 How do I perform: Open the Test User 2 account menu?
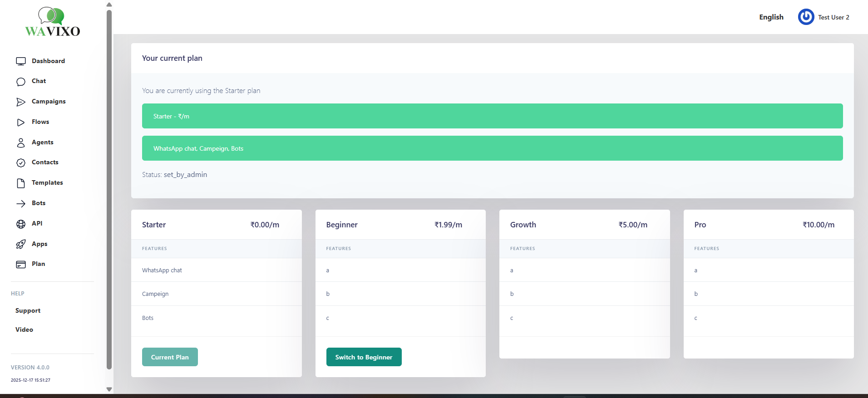[833, 17]
